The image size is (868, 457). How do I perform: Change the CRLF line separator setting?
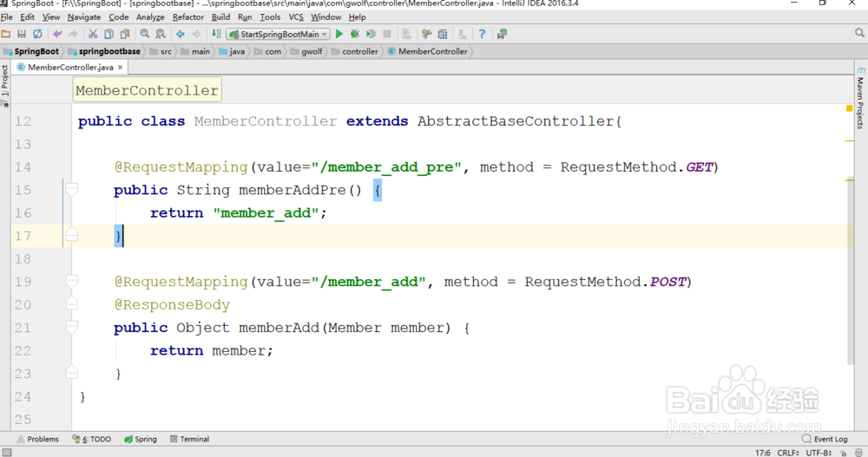click(x=788, y=454)
